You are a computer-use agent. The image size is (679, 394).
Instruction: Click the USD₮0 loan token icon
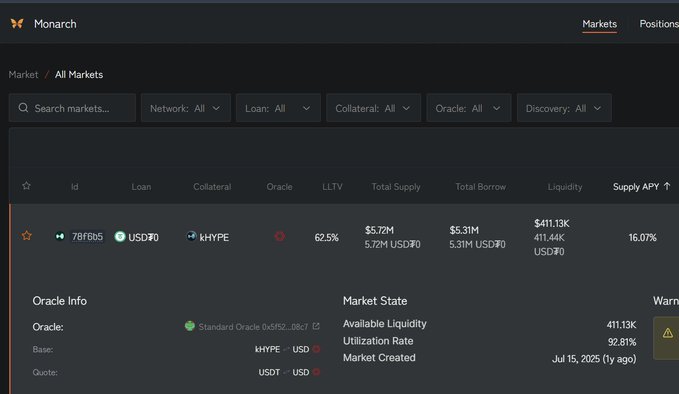click(x=120, y=236)
